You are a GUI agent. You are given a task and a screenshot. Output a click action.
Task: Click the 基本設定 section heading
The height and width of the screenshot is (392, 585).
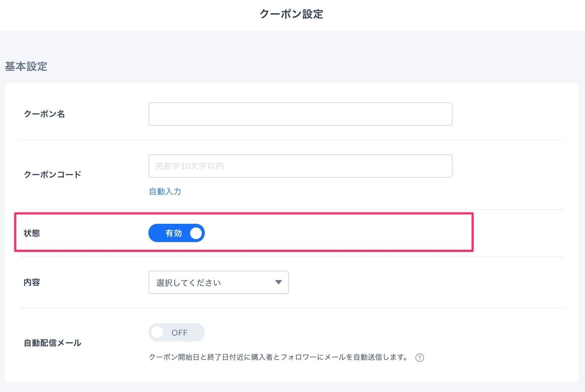pos(26,66)
